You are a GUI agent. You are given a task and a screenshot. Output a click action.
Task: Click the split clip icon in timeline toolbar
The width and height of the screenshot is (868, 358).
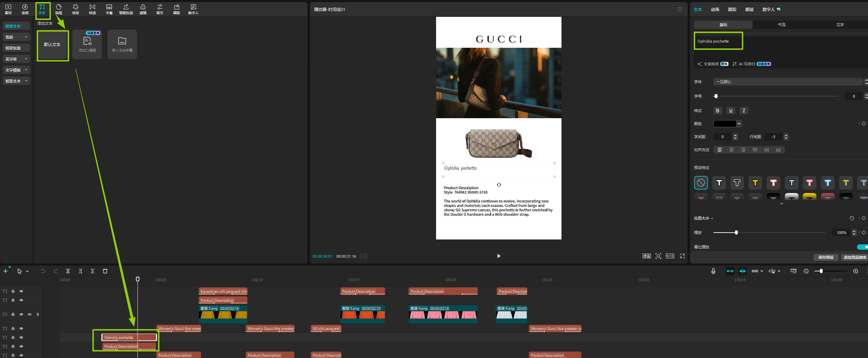coord(68,271)
